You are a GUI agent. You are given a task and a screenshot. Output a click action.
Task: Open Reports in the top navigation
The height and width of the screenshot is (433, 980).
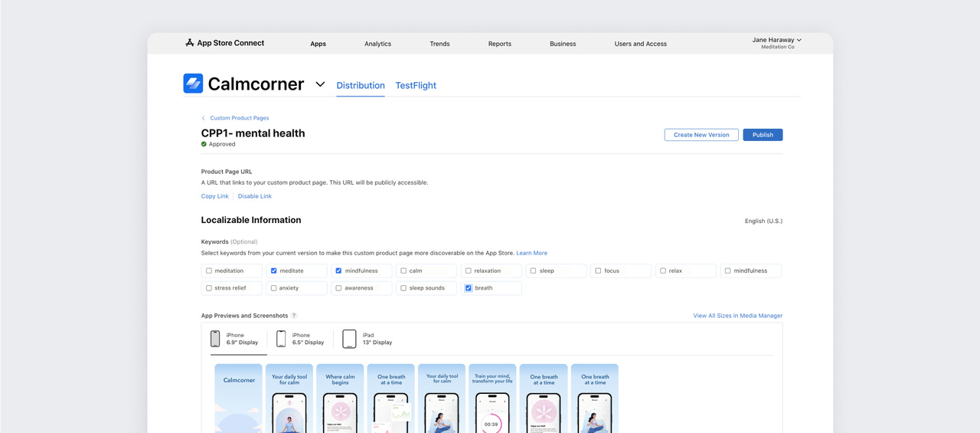click(500, 44)
